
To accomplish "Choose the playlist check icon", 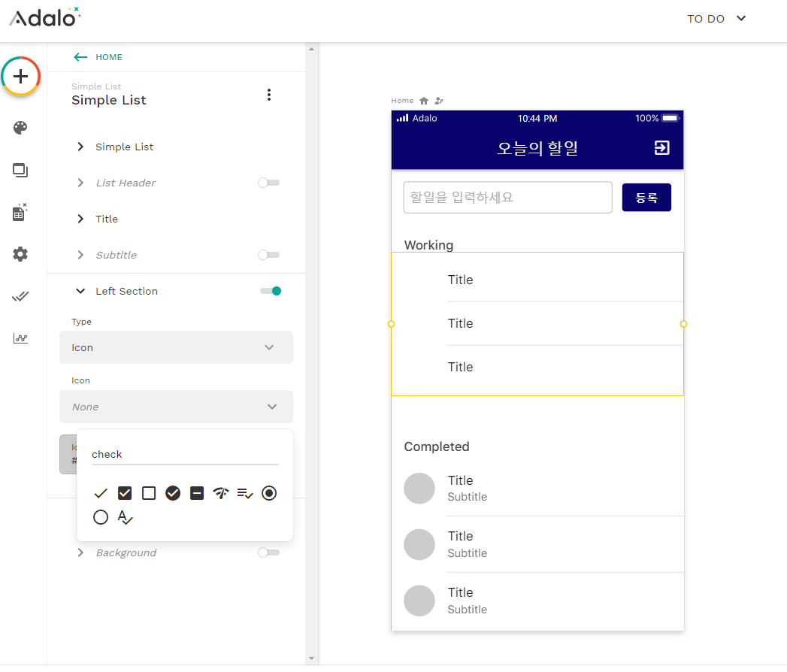I will coord(245,493).
